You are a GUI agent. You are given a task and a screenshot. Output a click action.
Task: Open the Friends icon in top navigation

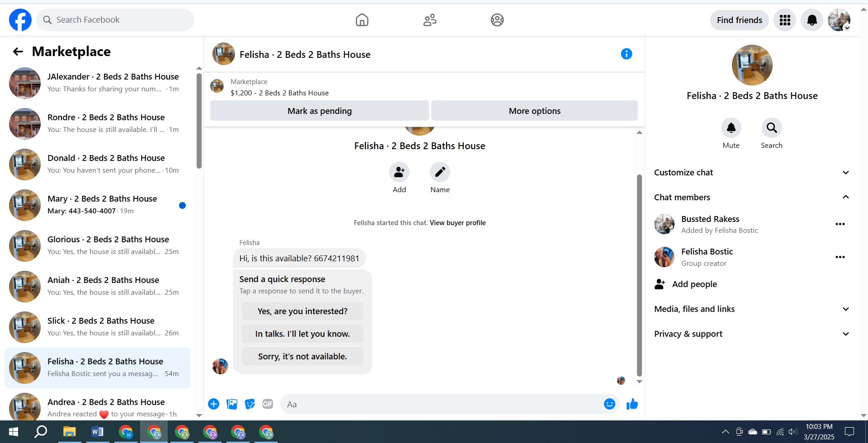(430, 20)
